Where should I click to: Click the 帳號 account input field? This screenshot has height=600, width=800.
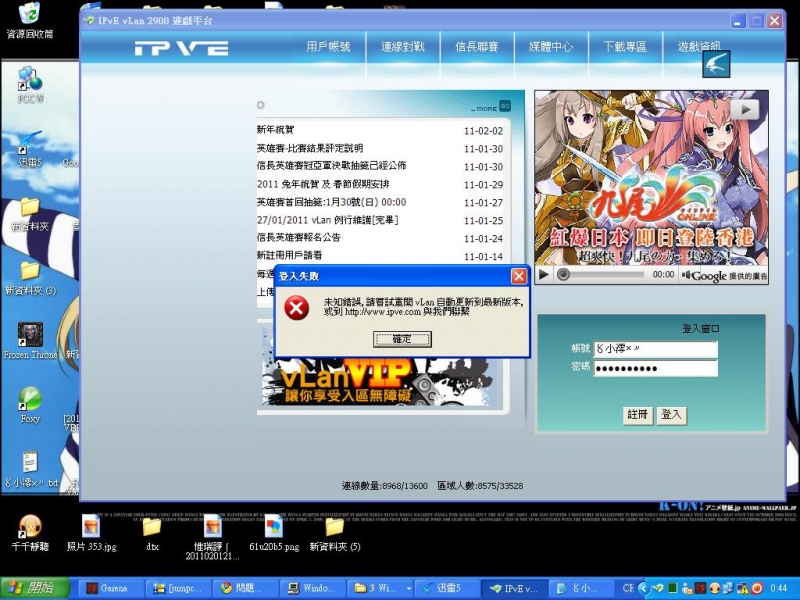(655, 349)
